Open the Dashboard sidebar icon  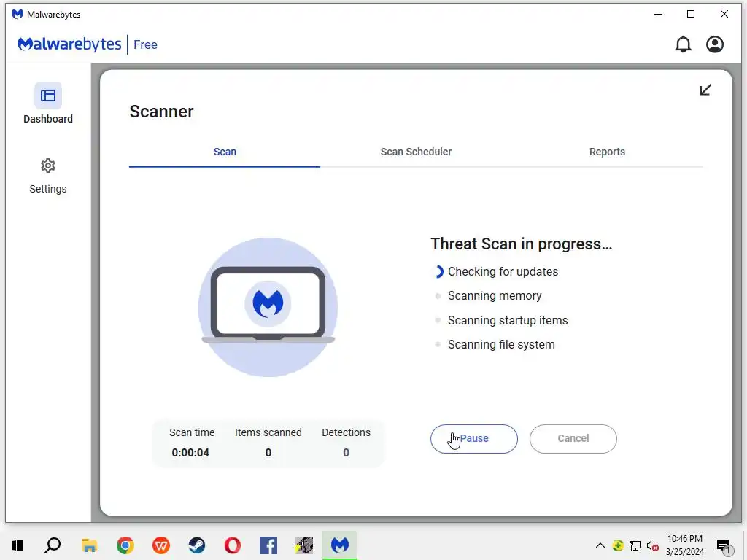(x=48, y=96)
